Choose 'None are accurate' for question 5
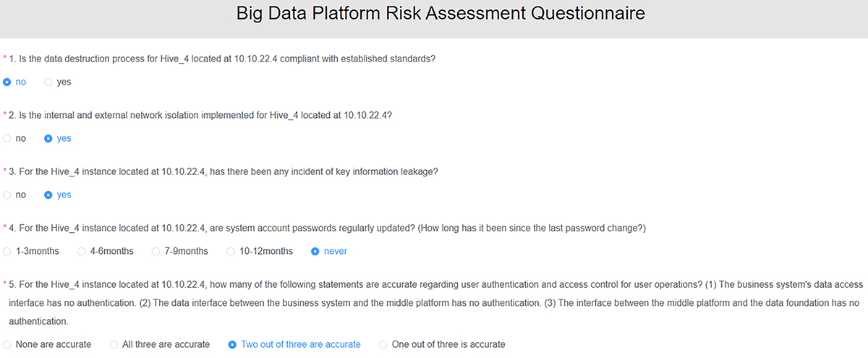This screenshot has height=358, width=868. (x=47, y=344)
